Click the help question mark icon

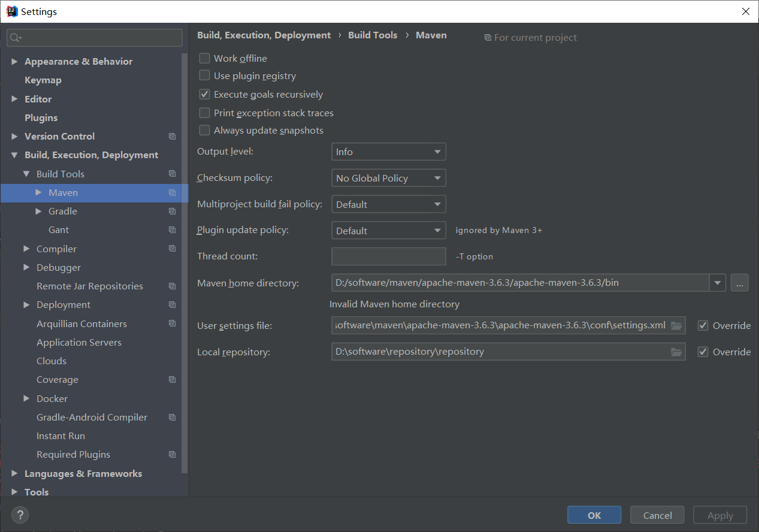point(20,515)
